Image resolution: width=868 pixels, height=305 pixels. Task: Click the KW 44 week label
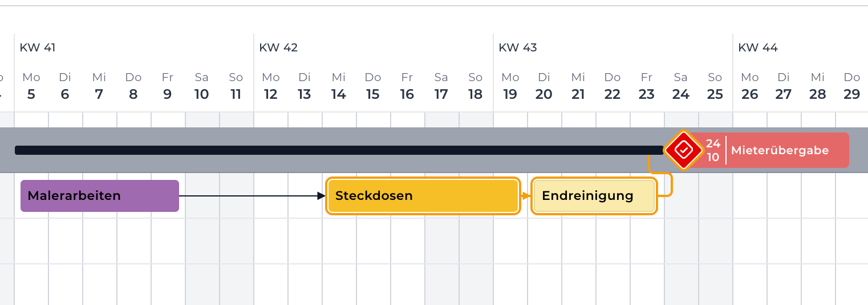[x=758, y=47]
